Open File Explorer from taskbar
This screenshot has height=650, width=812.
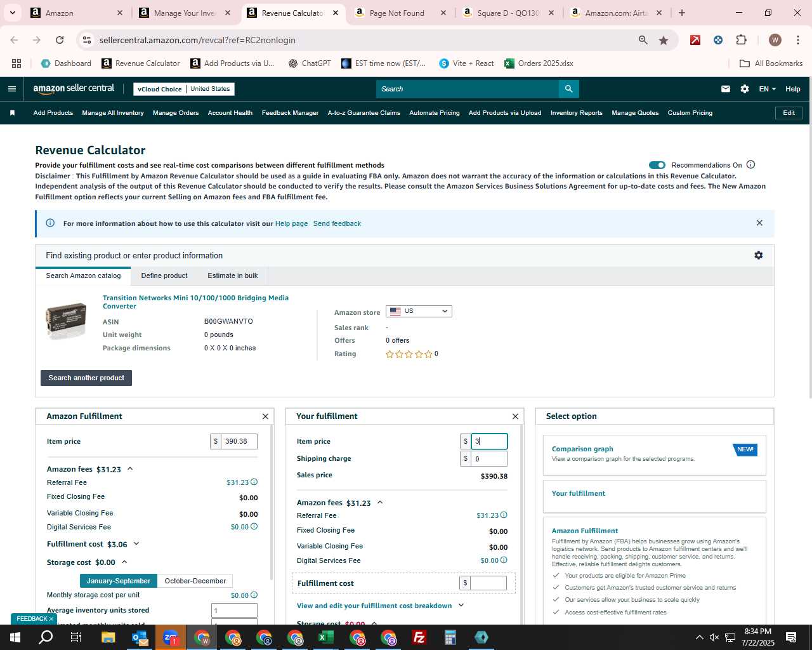pyautogui.click(x=108, y=637)
